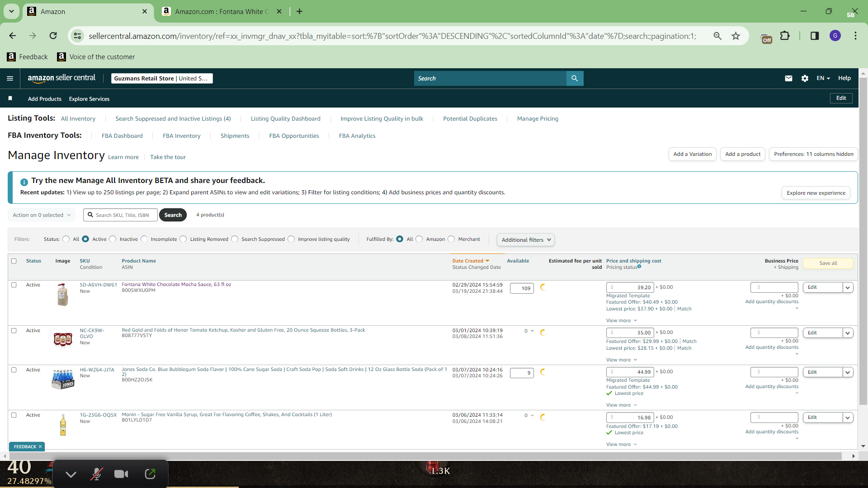868x488 pixels.
Task: Click the camera icon in bottom overlay
Action: click(x=121, y=474)
